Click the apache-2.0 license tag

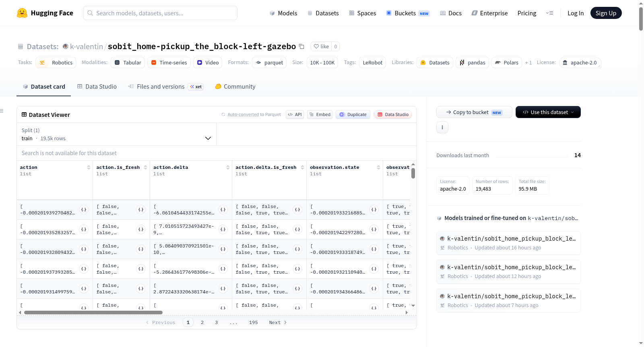(x=580, y=62)
